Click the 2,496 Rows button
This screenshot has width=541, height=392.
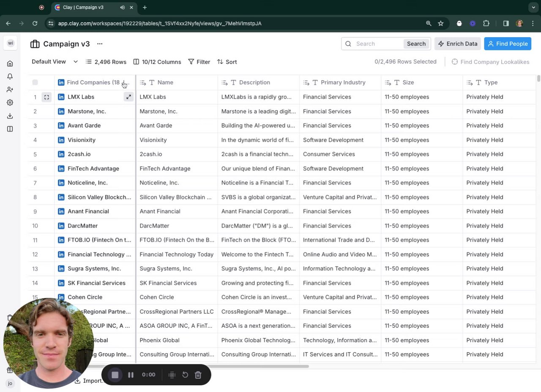click(106, 62)
